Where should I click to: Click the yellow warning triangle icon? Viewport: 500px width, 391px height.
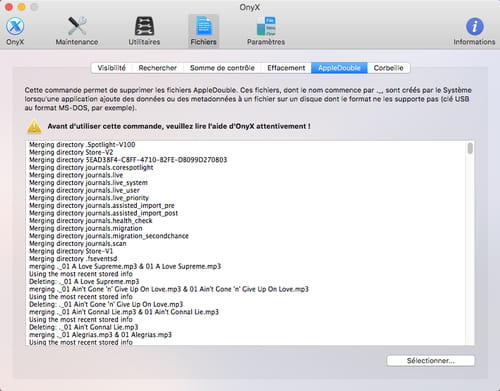[x=34, y=127]
